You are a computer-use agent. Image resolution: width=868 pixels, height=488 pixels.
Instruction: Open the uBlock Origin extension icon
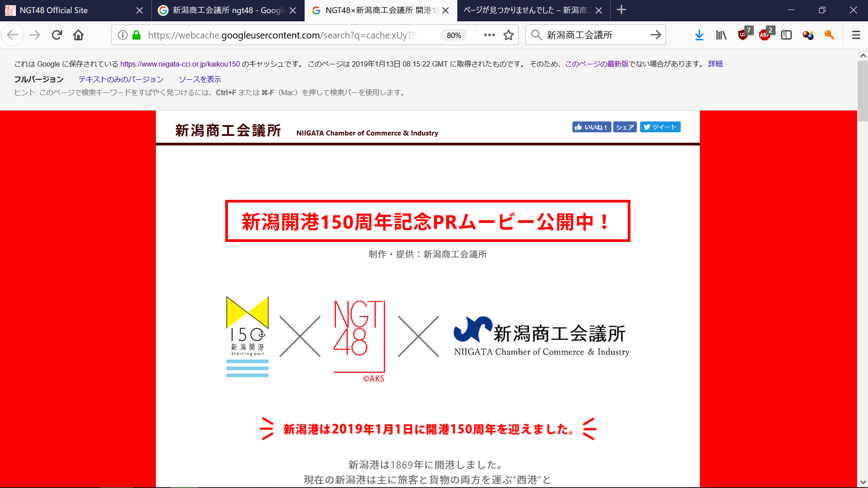click(744, 34)
